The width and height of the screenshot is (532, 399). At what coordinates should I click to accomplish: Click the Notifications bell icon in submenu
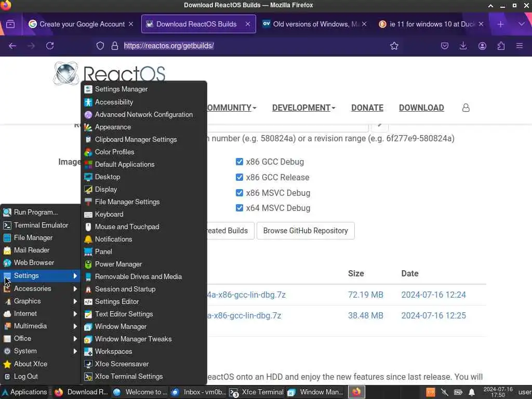[88, 239]
